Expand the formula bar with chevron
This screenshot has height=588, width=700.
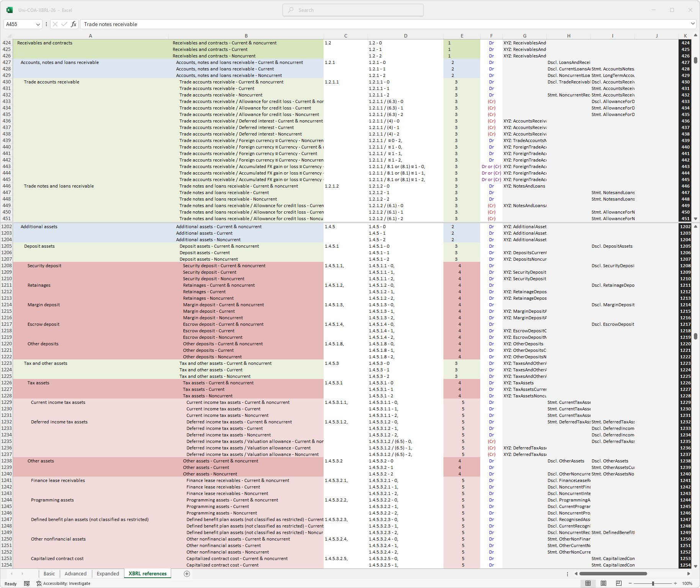(693, 24)
